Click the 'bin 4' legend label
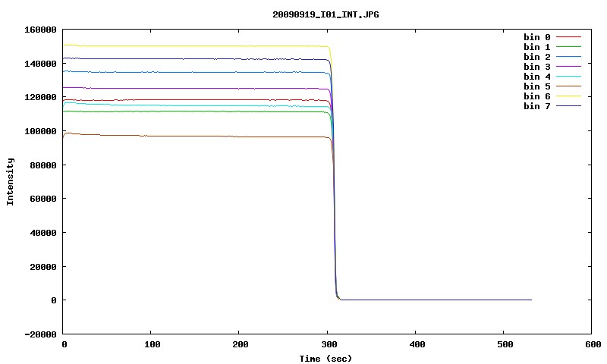Viewport: 607px width, 364px height. tap(537, 77)
